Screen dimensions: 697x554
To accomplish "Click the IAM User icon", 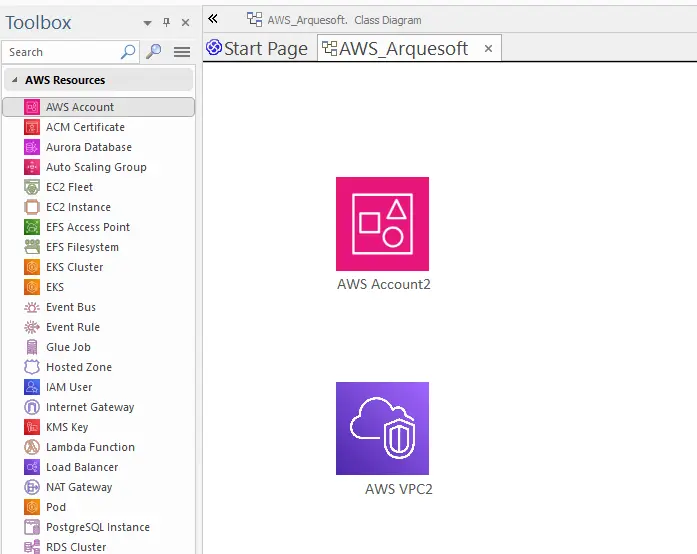I will pyautogui.click(x=32, y=387).
